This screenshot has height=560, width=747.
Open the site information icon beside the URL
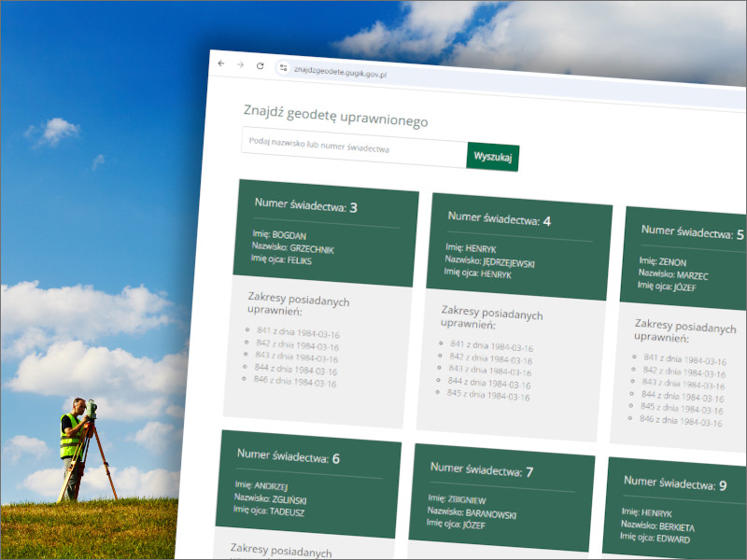click(284, 67)
